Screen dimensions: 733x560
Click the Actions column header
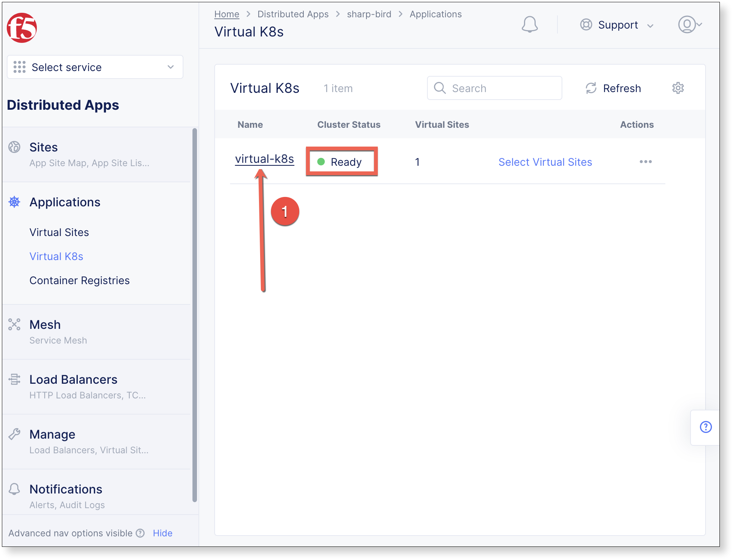[x=637, y=124]
